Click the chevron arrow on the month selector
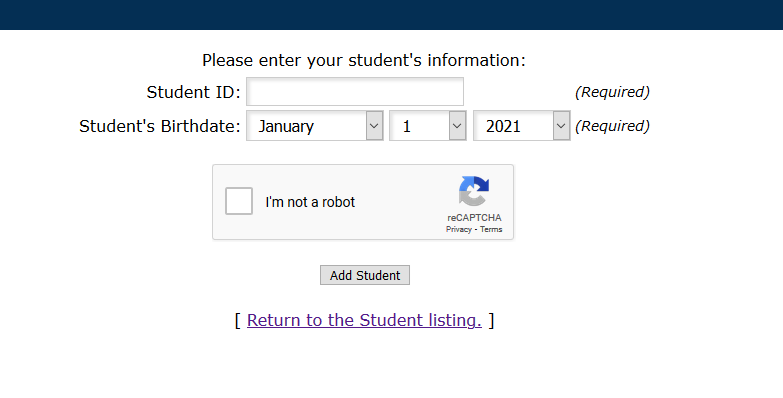Screen dimensions: 783x398 [374, 126]
